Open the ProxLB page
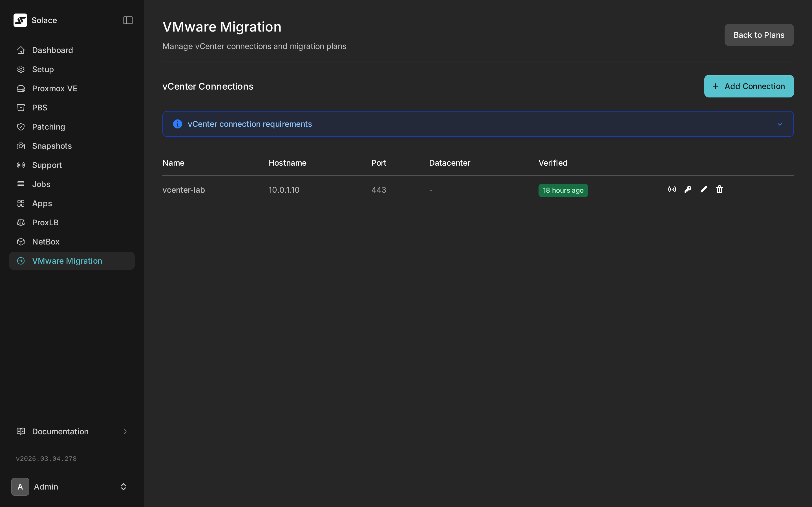 45,222
